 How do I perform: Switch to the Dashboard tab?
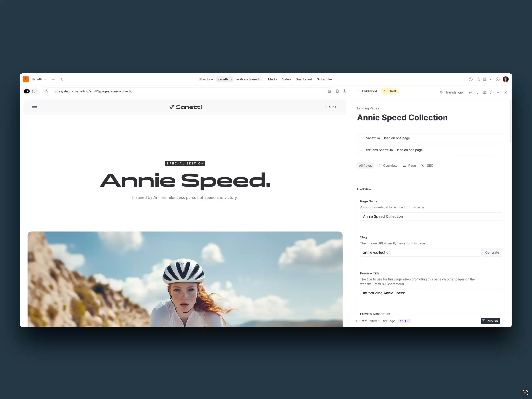click(304, 79)
